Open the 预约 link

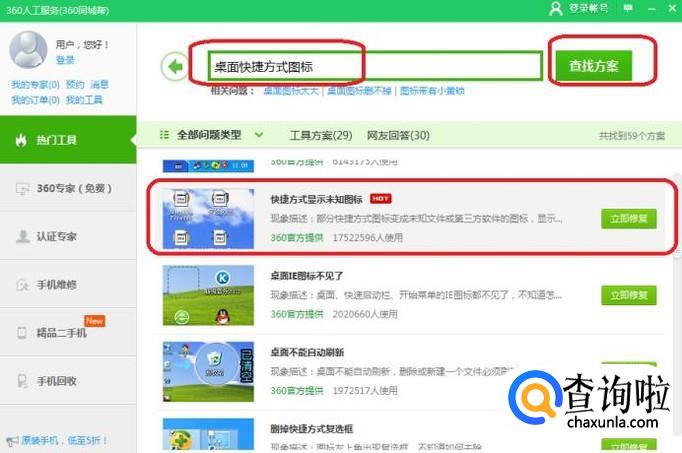click(x=75, y=85)
